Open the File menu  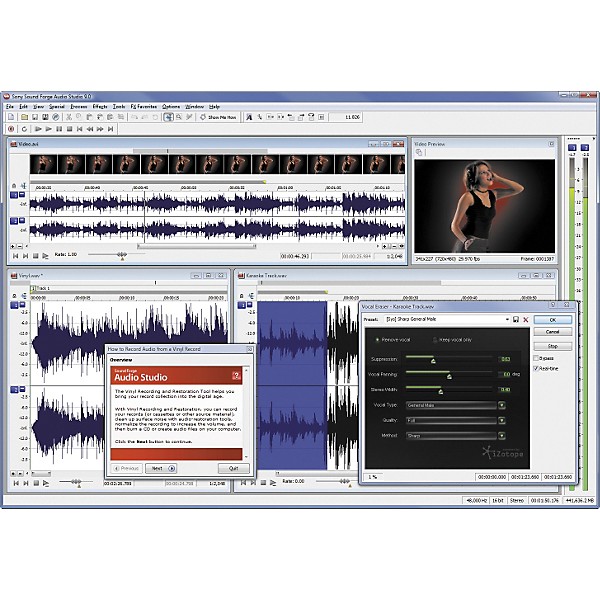tap(10, 106)
